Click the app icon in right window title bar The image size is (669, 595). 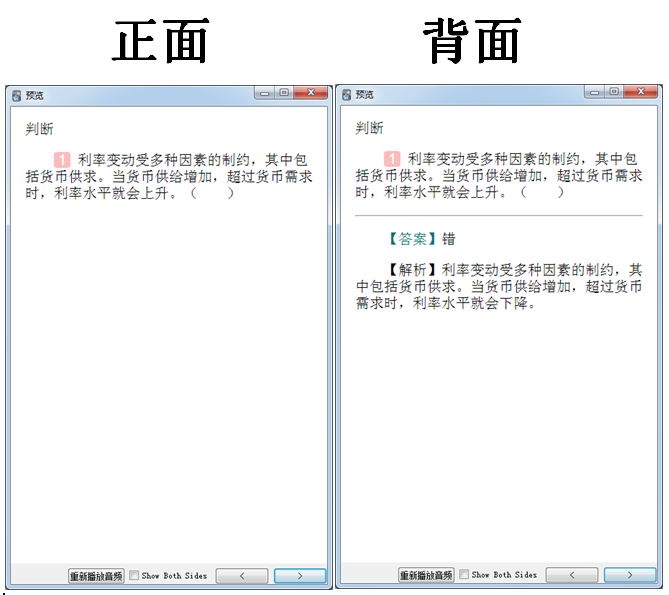[x=346, y=95]
